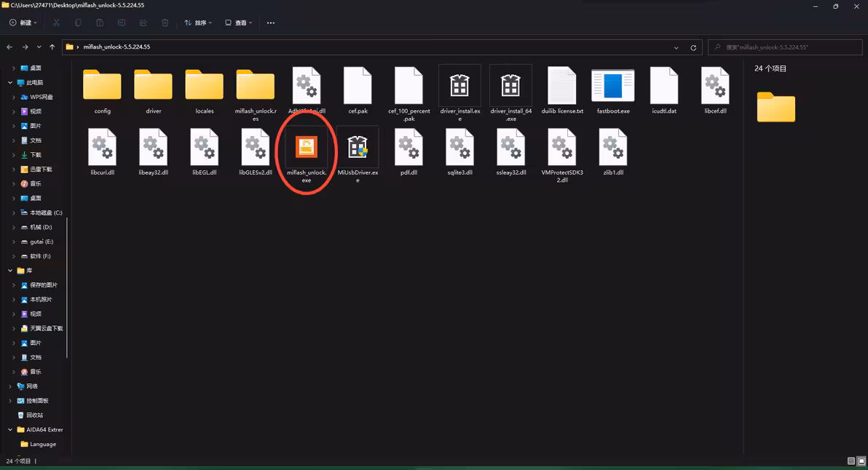Click the search box for this folder
This screenshot has width=868, height=470.
[786, 47]
